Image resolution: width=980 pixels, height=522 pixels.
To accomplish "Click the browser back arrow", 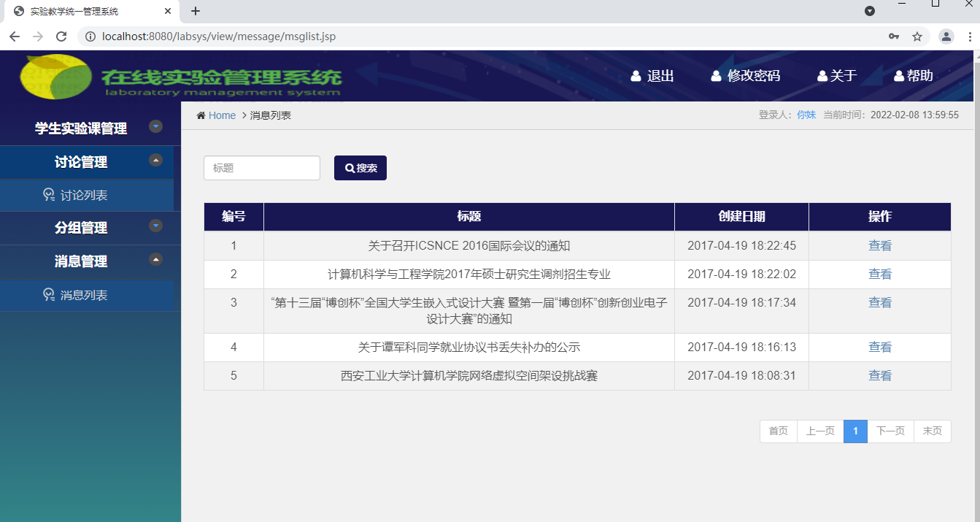I will [x=15, y=37].
